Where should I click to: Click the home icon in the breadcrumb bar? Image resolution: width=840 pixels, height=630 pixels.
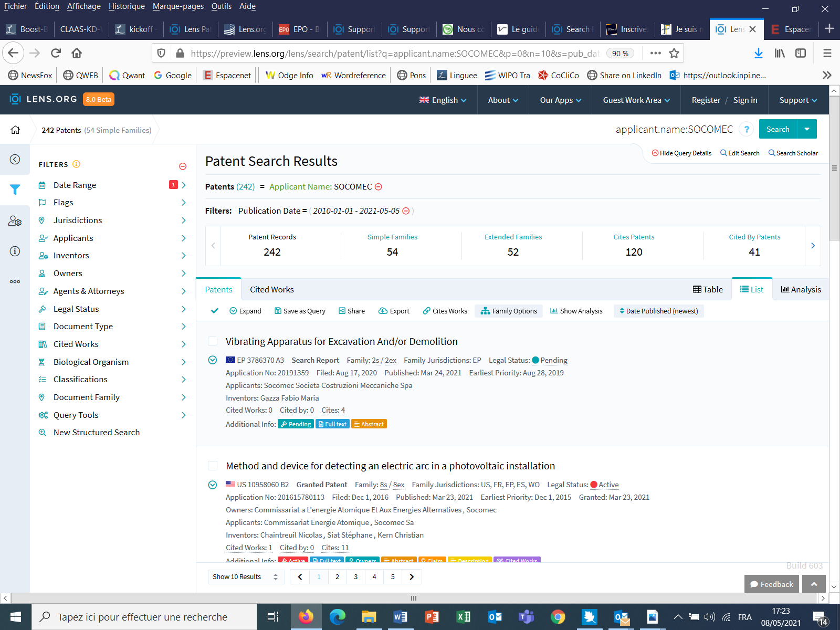tap(15, 130)
